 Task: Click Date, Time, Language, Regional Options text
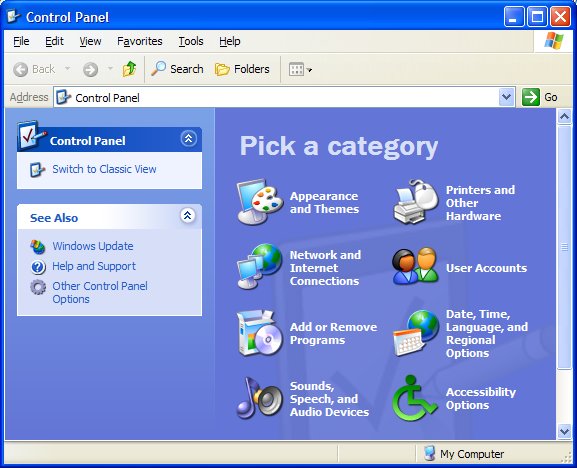tap(487, 333)
